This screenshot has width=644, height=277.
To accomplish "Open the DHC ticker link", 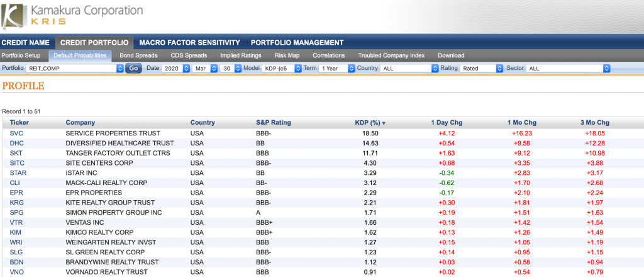I will click(16, 143).
